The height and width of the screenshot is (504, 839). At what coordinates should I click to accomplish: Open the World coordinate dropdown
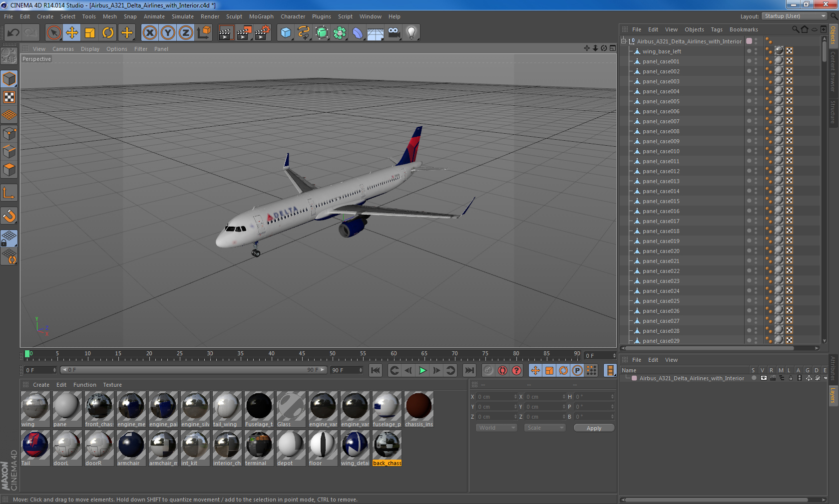(496, 428)
